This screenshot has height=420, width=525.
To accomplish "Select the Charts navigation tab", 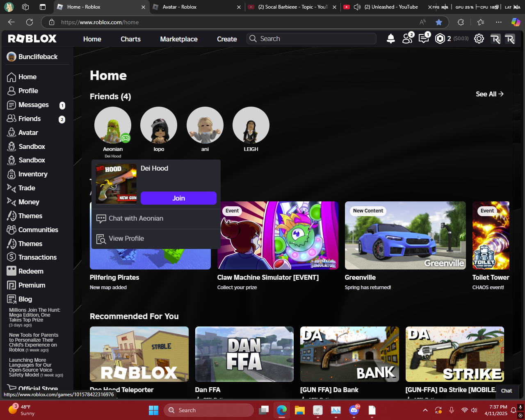I will click(x=130, y=39).
